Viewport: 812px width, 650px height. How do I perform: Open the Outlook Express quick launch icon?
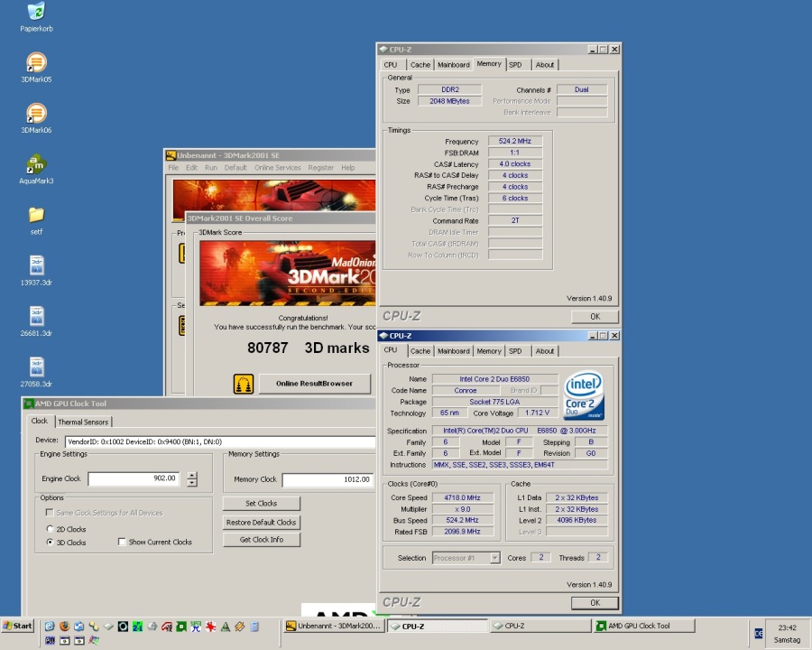click(x=78, y=627)
